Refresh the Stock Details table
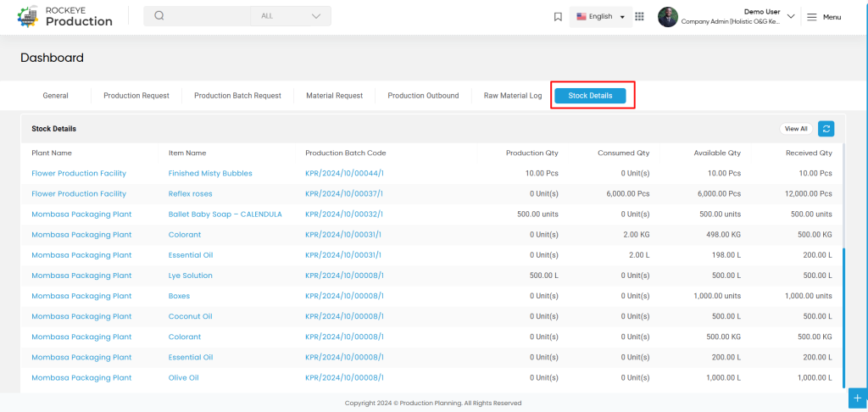 (x=826, y=129)
